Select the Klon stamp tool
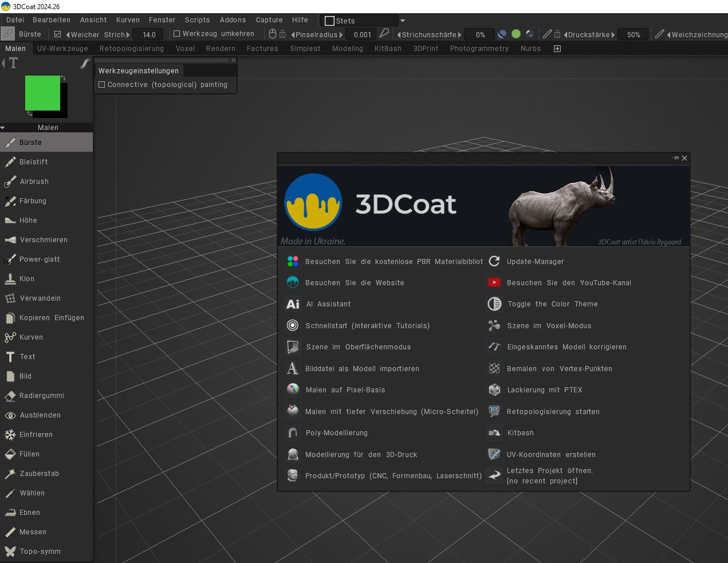 click(46, 279)
